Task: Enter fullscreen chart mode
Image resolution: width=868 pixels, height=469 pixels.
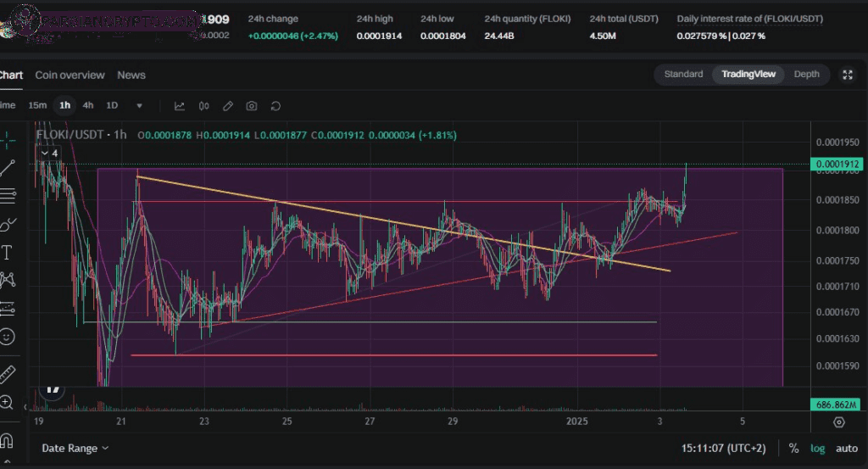Action: coord(848,75)
